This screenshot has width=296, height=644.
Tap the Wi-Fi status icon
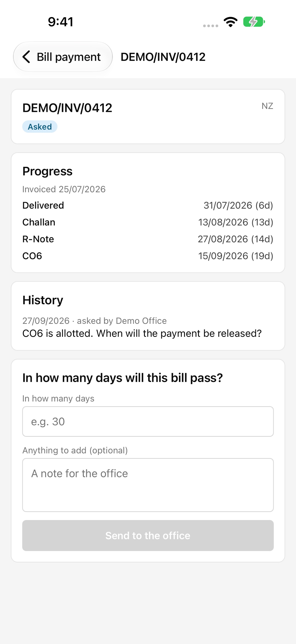(x=231, y=22)
